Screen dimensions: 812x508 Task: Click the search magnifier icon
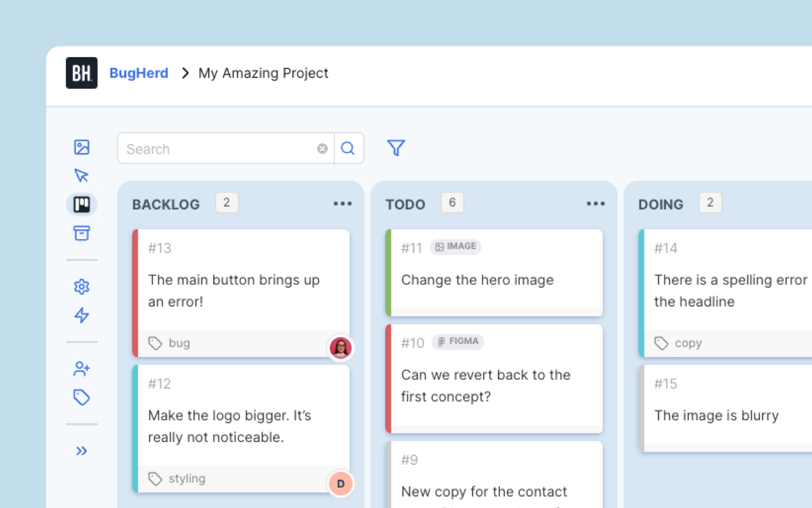348,148
